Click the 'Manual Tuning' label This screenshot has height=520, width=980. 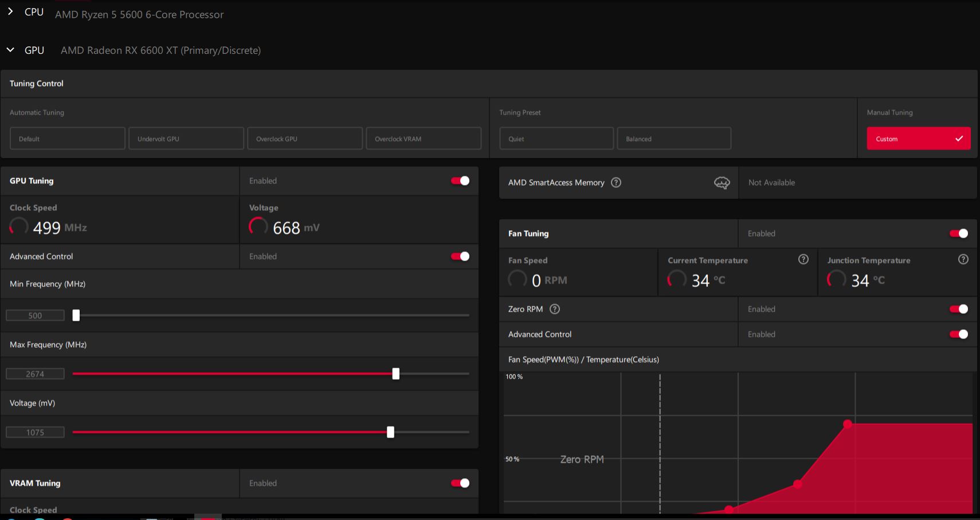(889, 113)
